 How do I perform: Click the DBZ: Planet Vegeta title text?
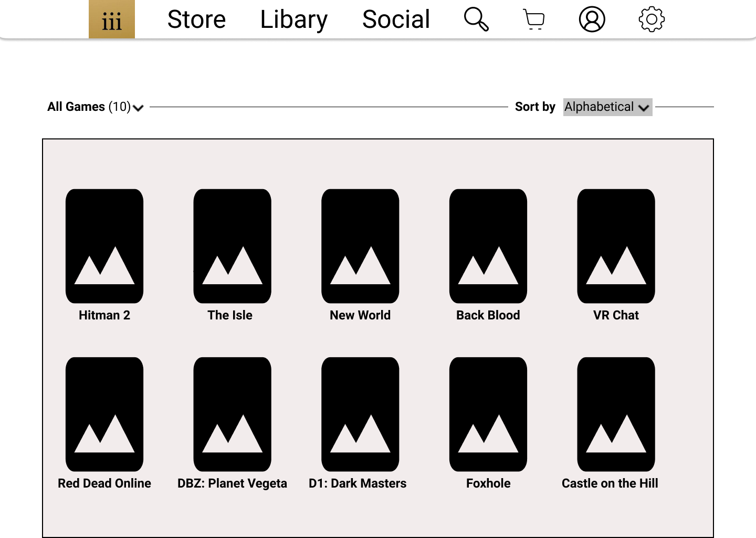tap(232, 483)
